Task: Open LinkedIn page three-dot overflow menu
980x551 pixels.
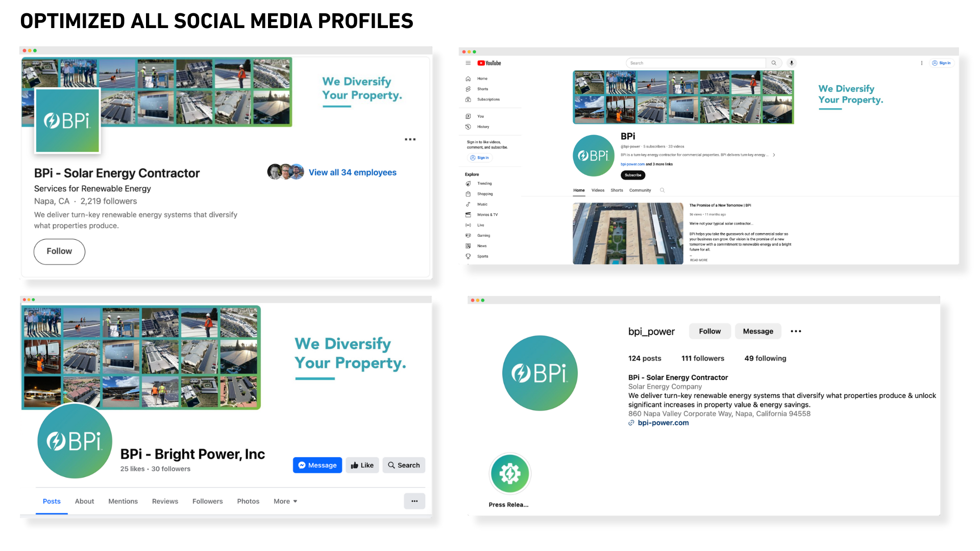Action: click(410, 139)
